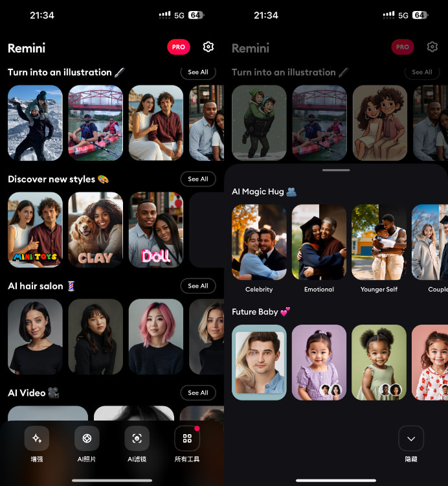Tap the signal bars on left status bar
Screen dimensions: 448x486
164,14
